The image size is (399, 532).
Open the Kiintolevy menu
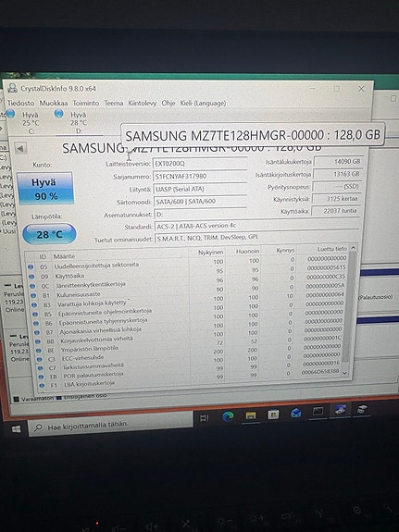click(143, 103)
